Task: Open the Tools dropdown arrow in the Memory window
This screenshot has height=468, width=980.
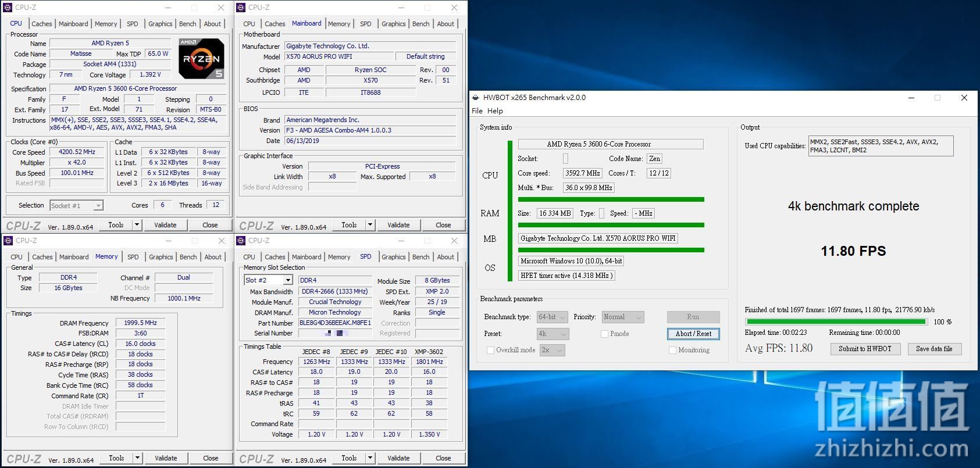Action: 138,458
